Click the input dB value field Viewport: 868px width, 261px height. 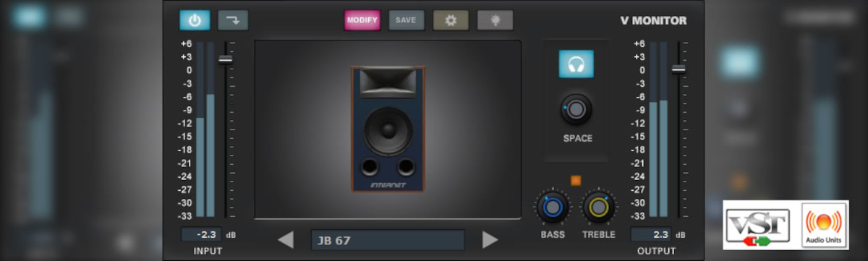pos(202,234)
